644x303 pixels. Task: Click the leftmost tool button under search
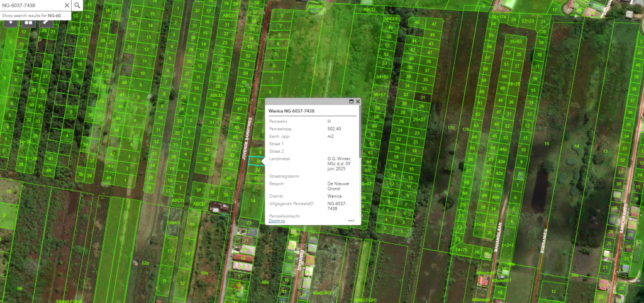point(9,22)
